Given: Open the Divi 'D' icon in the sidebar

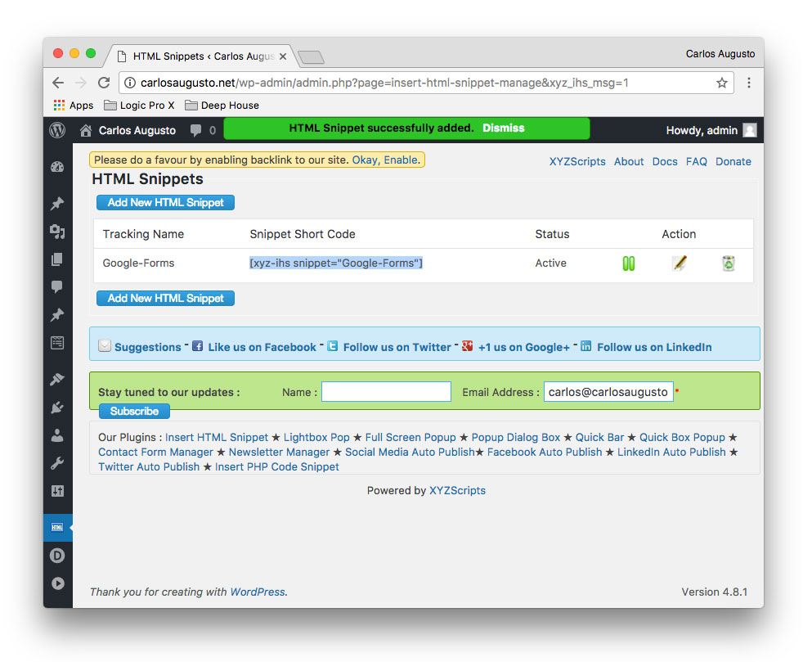Looking at the screenshot, I should click(57, 556).
